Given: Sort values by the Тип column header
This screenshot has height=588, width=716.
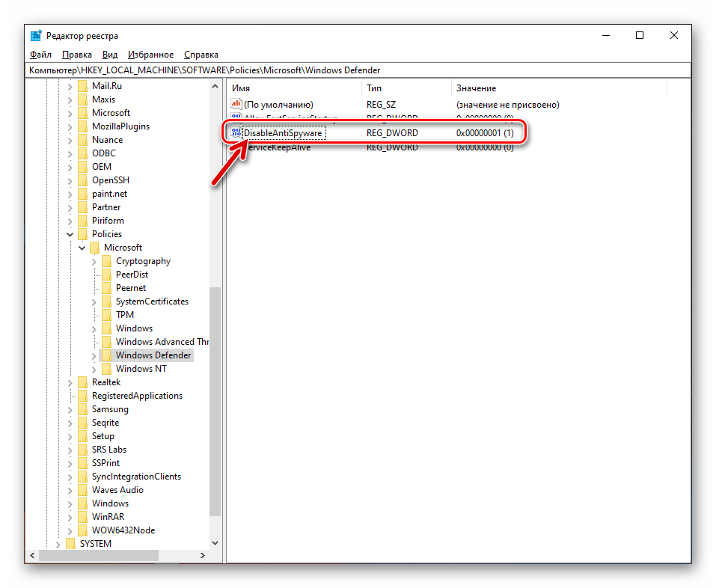Looking at the screenshot, I should click(406, 88).
